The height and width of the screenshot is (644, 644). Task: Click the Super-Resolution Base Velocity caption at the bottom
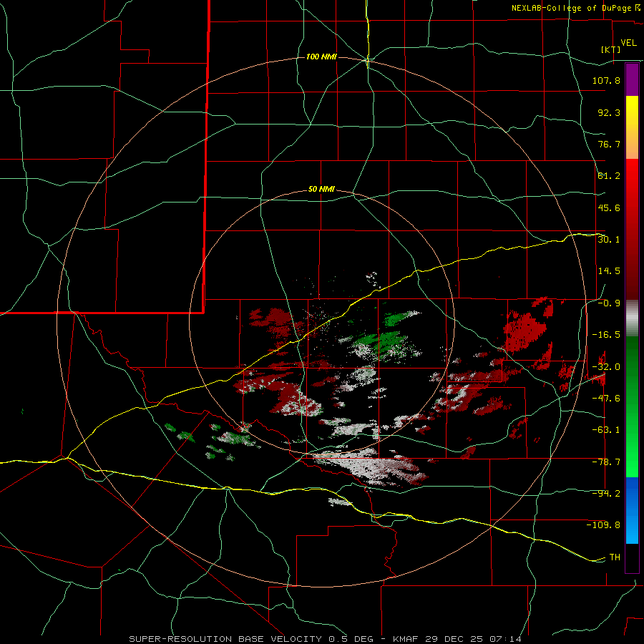[326, 639]
